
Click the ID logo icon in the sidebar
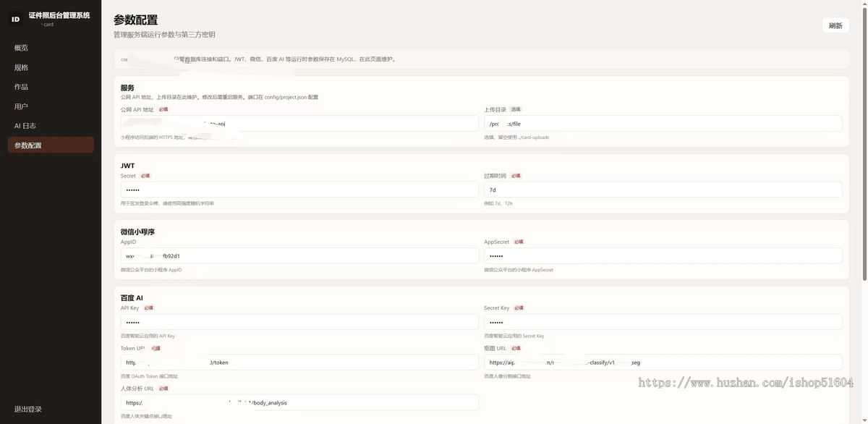coord(16,20)
